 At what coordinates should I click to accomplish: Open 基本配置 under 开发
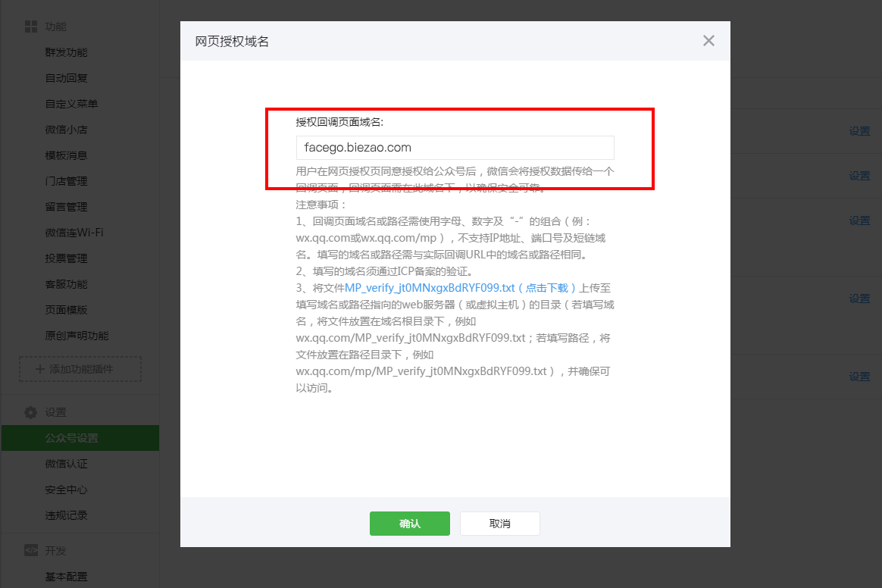tap(67, 577)
